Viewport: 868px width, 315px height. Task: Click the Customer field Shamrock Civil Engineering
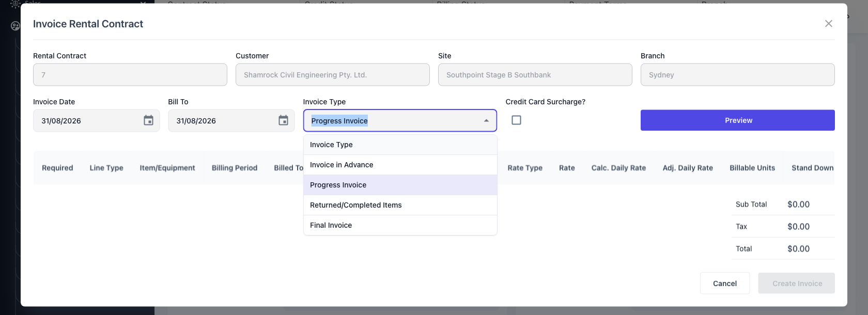pos(333,75)
